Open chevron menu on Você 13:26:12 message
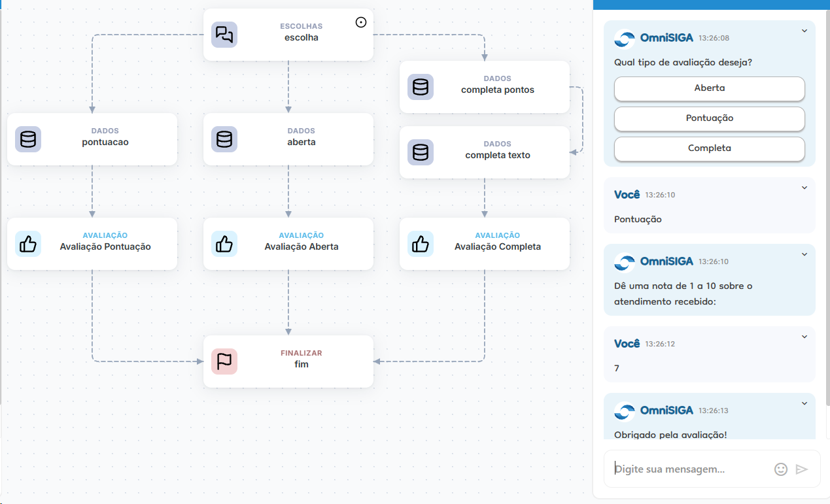Image resolution: width=830 pixels, height=504 pixels. pos(804,337)
